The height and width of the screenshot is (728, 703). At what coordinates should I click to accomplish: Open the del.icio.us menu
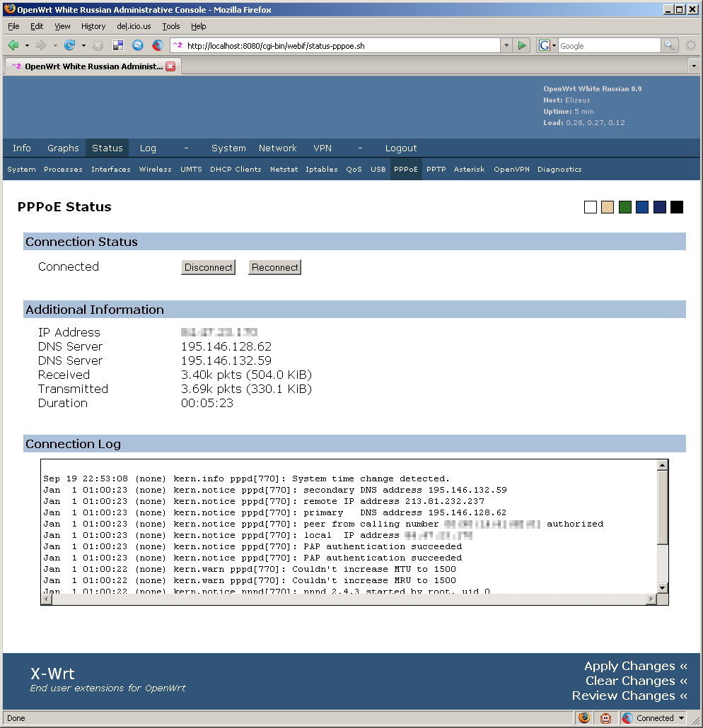click(134, 26)
